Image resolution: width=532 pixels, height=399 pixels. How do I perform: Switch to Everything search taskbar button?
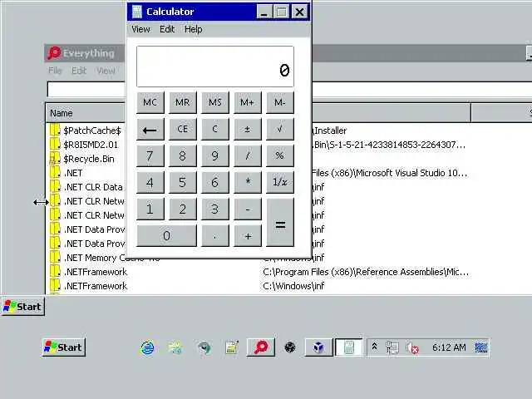tap(260, 347)
